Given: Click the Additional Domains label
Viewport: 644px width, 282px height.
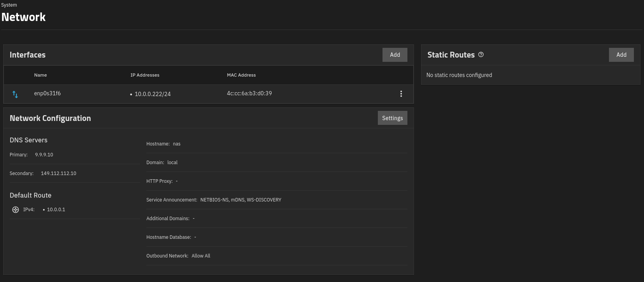Looking at the screenshot, I should 168,219.
